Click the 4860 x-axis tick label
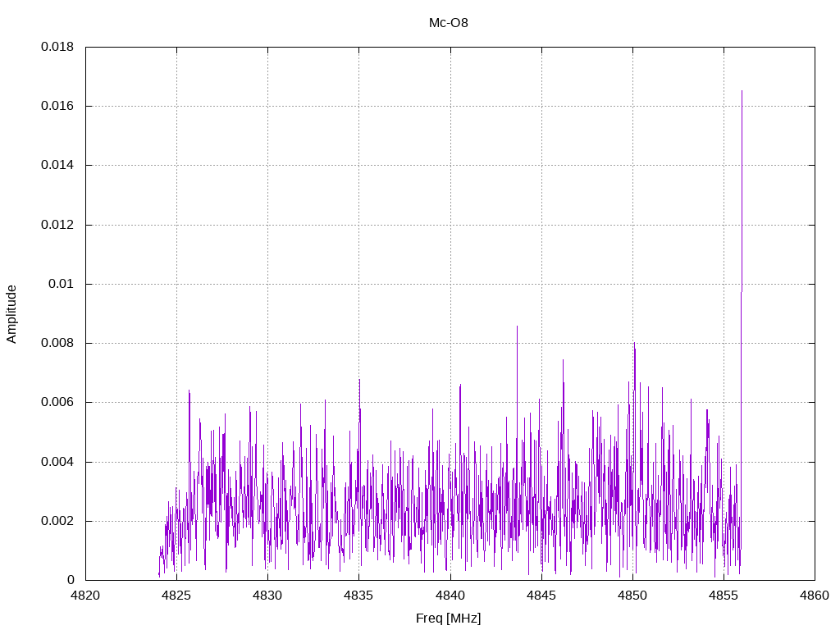 815,596
